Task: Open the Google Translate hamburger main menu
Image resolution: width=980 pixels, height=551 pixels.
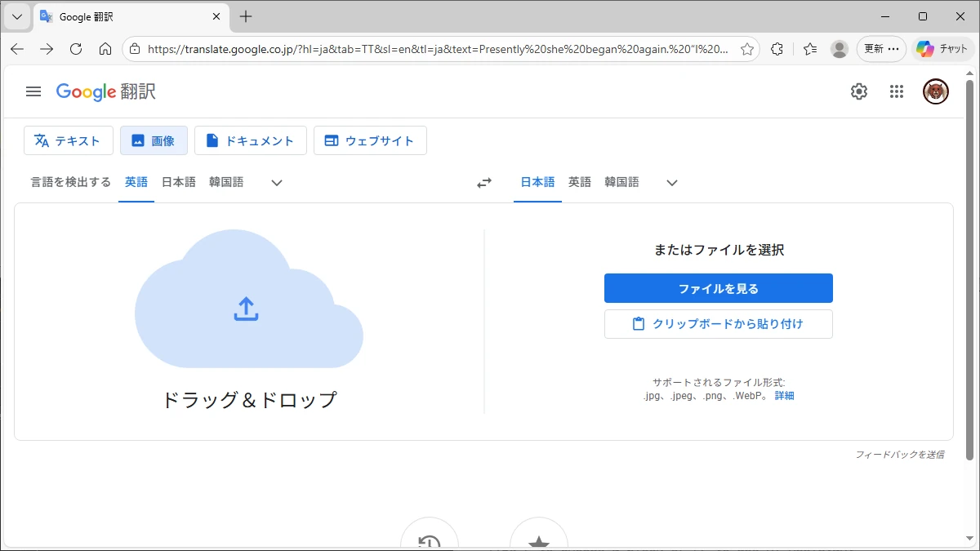Action: 33,91
